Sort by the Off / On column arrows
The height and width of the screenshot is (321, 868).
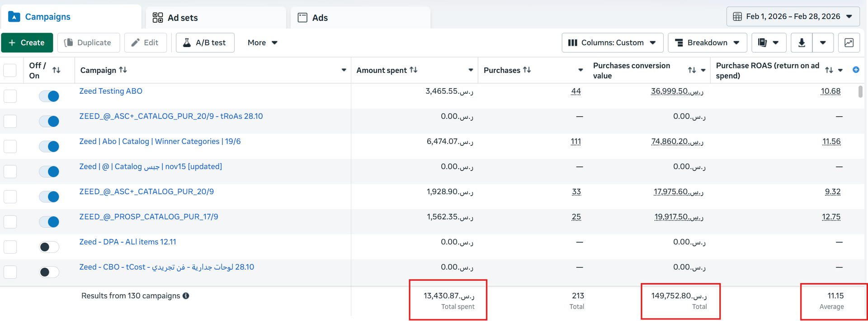(x=57, y=70)
